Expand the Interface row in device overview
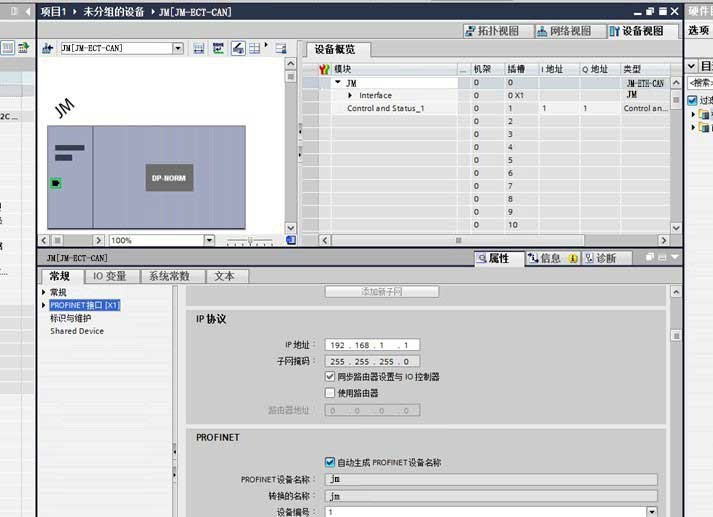The width and height of the screenshot is (713, 517). pyautogui.click(x=351, y=95)
